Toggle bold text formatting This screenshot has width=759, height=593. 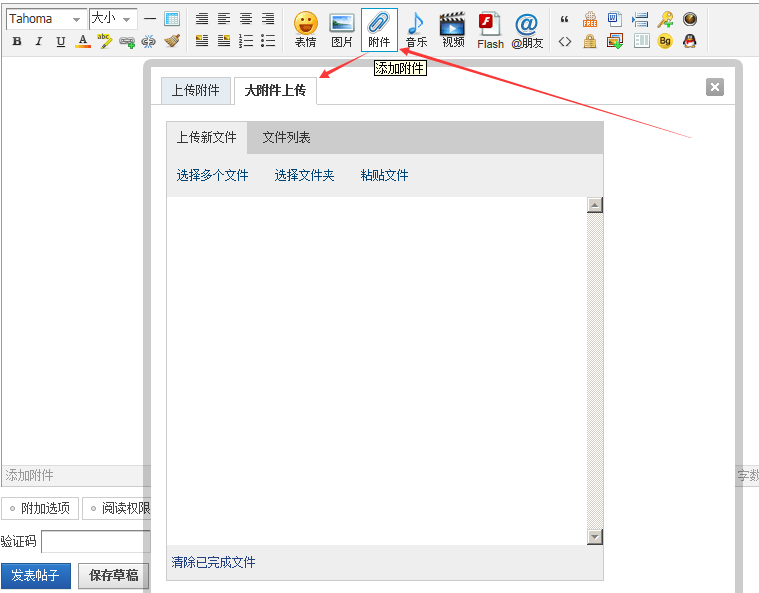point(17,41)
